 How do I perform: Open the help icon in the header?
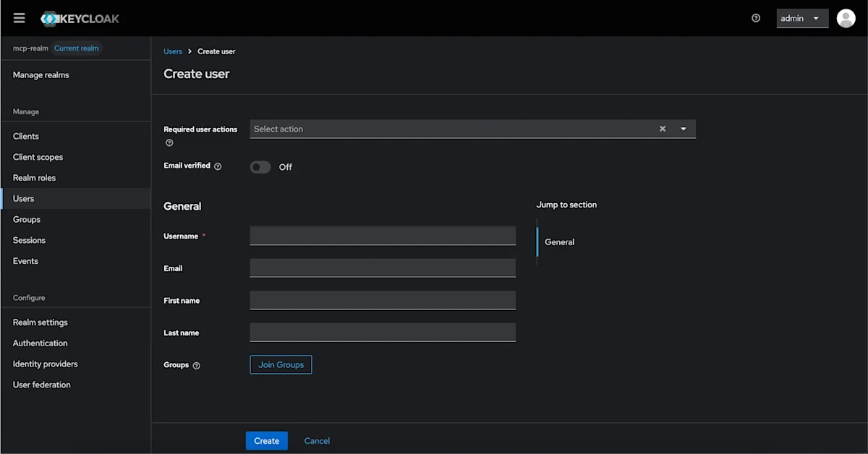756,18
